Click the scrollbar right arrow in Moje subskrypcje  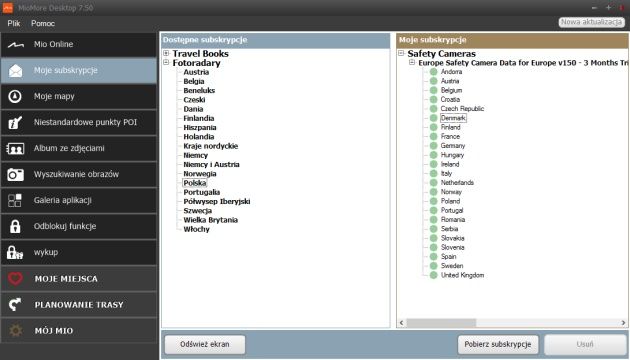click(623, 323)
